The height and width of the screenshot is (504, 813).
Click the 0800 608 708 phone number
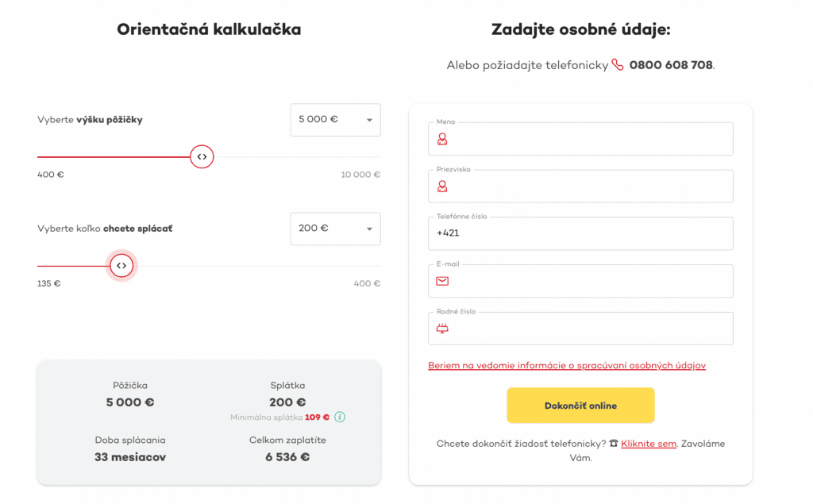coord(671,65)
